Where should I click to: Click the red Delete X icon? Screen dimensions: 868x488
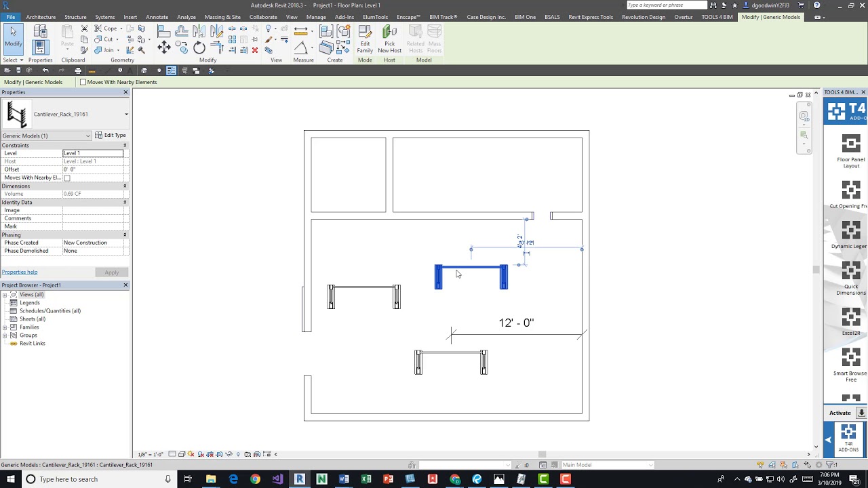click(x=254, y=49)
